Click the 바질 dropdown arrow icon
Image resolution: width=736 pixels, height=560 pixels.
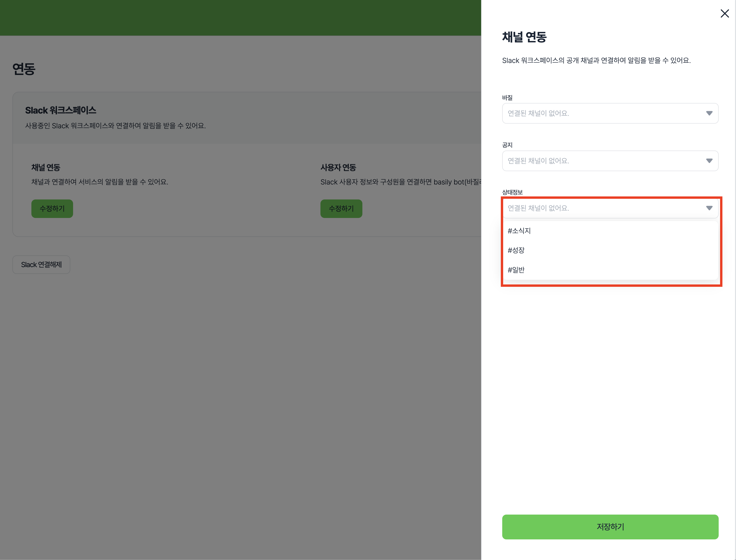[709, 113]
